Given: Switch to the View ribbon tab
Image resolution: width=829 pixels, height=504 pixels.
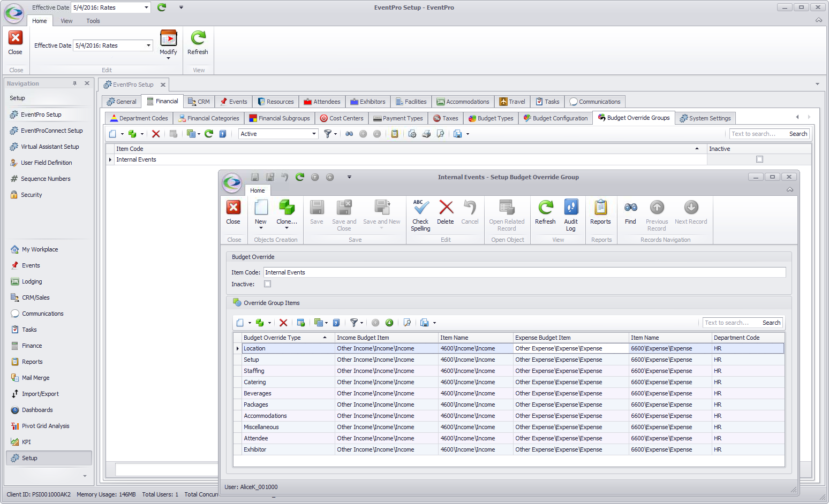Looking at the screenshot, I should 66,21.
